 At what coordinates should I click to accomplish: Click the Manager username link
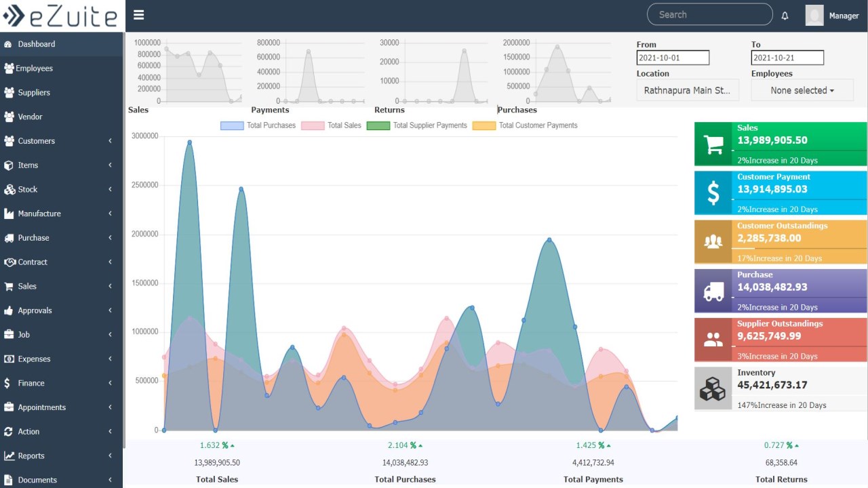click(844, 16)
